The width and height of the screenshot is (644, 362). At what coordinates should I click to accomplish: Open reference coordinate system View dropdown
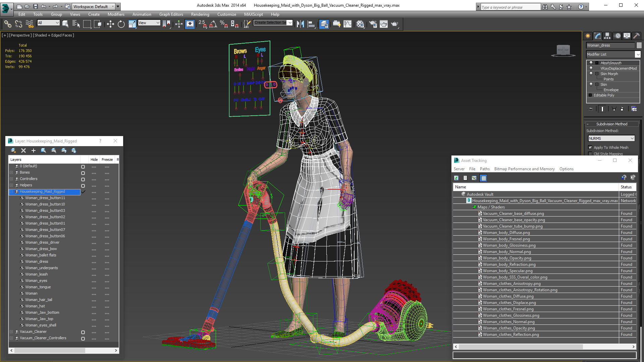point(149,23)
